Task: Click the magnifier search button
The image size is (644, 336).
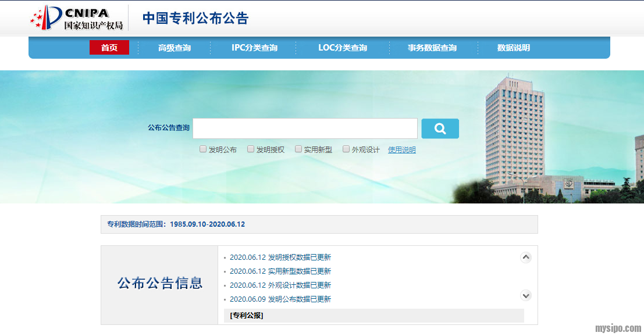Action: pyautogui.click(x=440, y=128)
